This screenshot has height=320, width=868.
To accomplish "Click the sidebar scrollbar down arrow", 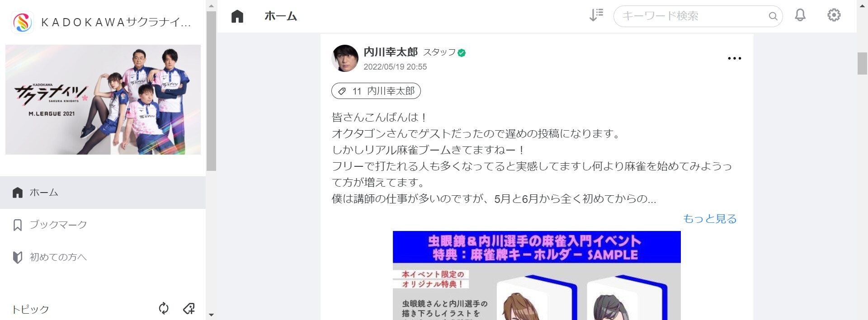I will coord(211,315).
